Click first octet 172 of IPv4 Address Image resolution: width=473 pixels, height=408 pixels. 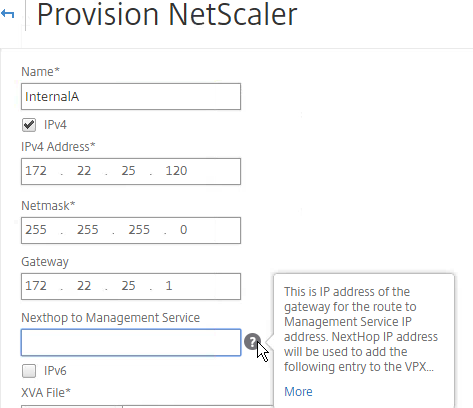[x=36, y=171]
